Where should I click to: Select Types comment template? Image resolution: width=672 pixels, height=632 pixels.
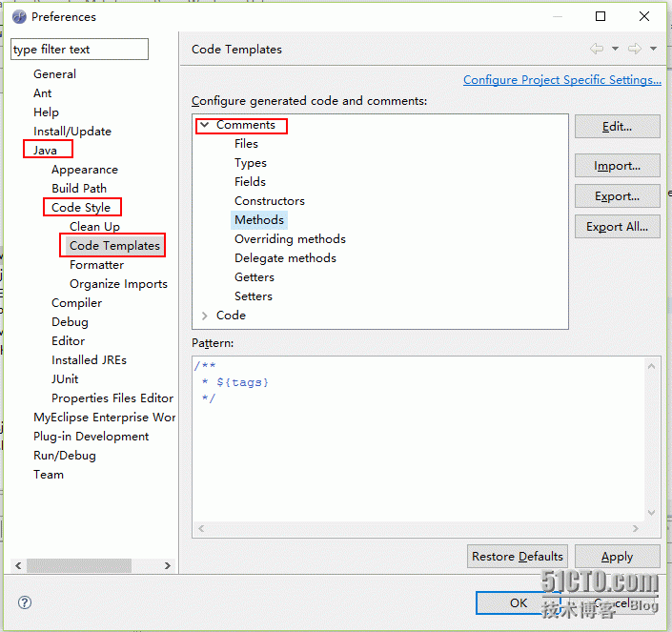pyautogui.click(x=251, y=163)
